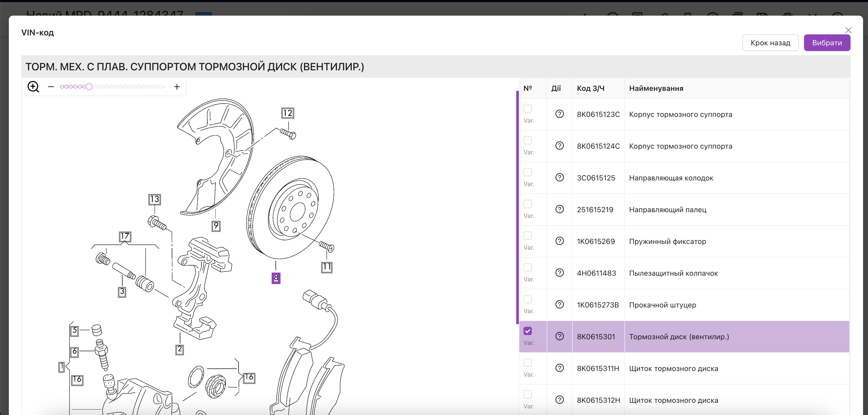Select highlighted callout 8 on diagram
868x415 pixels.
pos(276,278)
